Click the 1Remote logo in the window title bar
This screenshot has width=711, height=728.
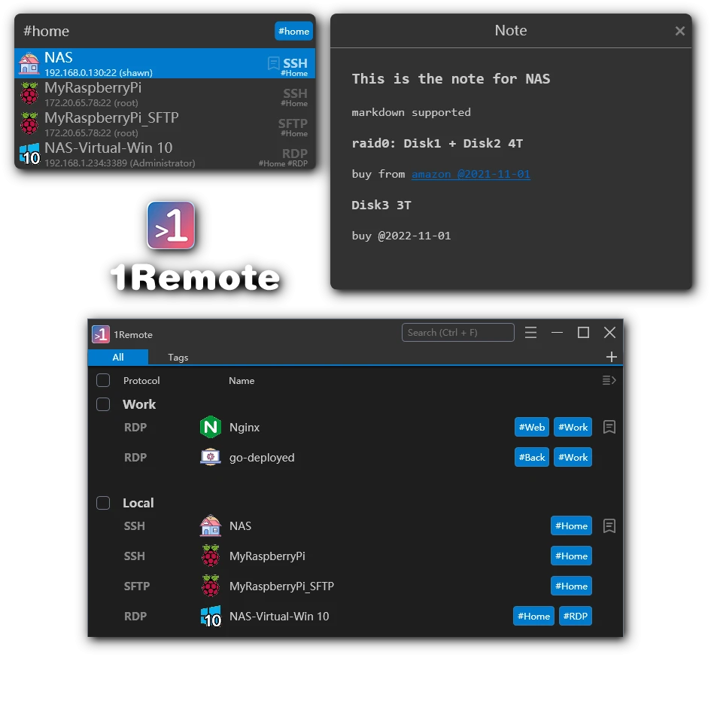[101, 334]
